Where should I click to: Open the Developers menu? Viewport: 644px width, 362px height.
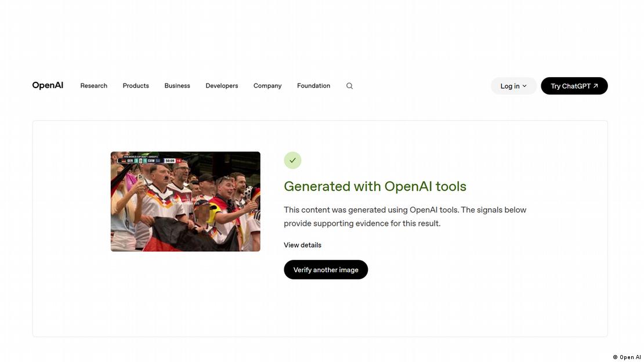[222, 86]
